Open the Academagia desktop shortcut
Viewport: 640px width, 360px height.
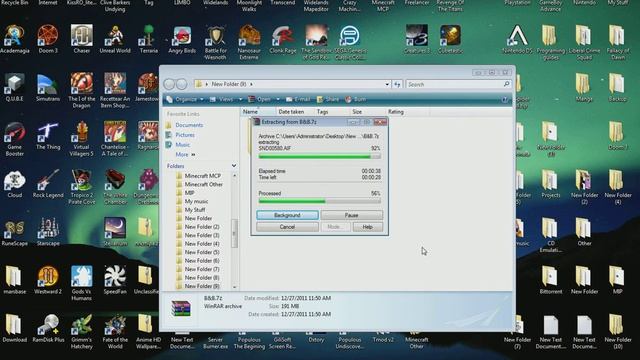15,39
